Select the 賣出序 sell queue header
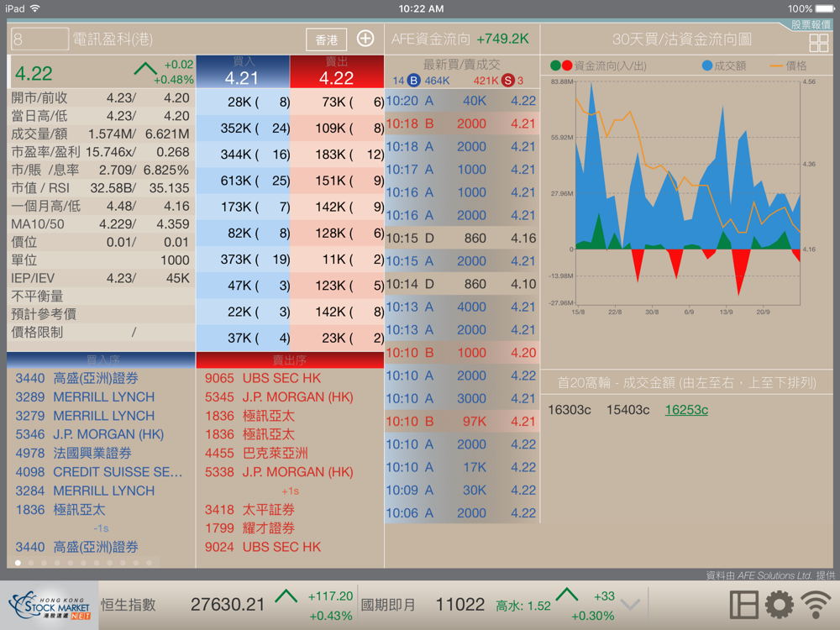 pos(290,360)
